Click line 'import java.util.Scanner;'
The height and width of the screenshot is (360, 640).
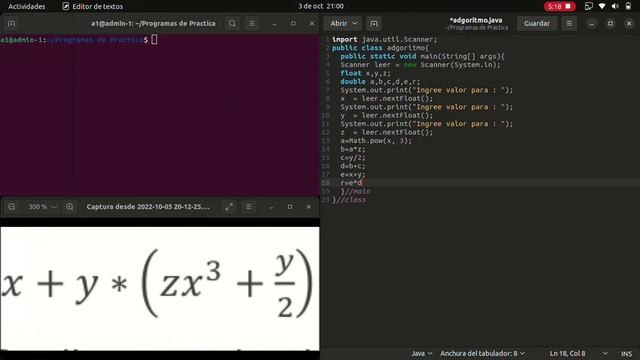click(x=384, y=40)
